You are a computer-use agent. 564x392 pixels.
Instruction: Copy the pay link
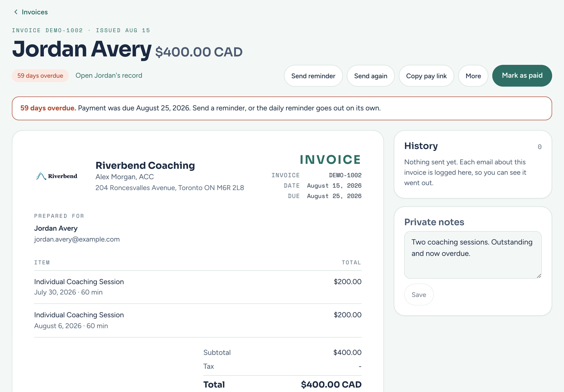point(426,76)
